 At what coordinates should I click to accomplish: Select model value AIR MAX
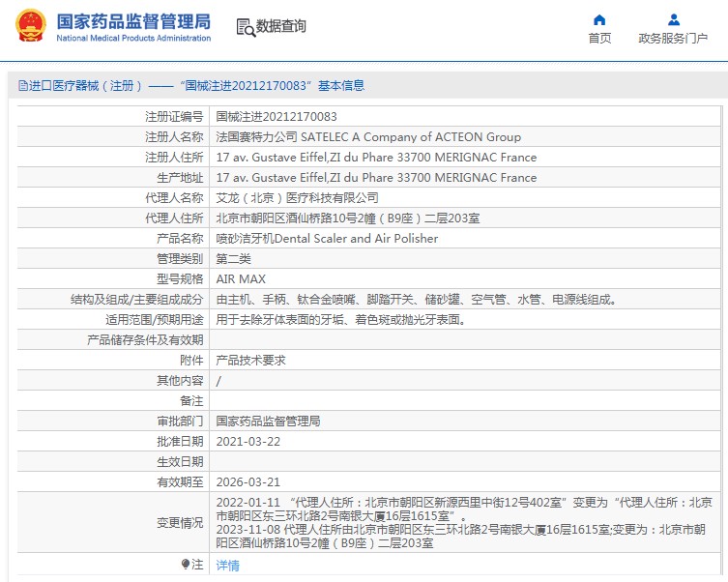pyautogui.click(x=241, y=279)
